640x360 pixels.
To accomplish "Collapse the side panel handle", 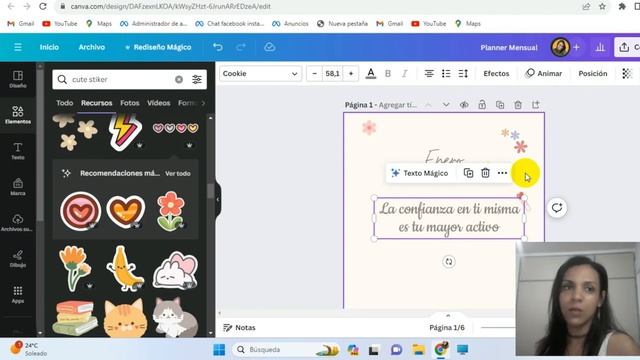I will point(218,200).
